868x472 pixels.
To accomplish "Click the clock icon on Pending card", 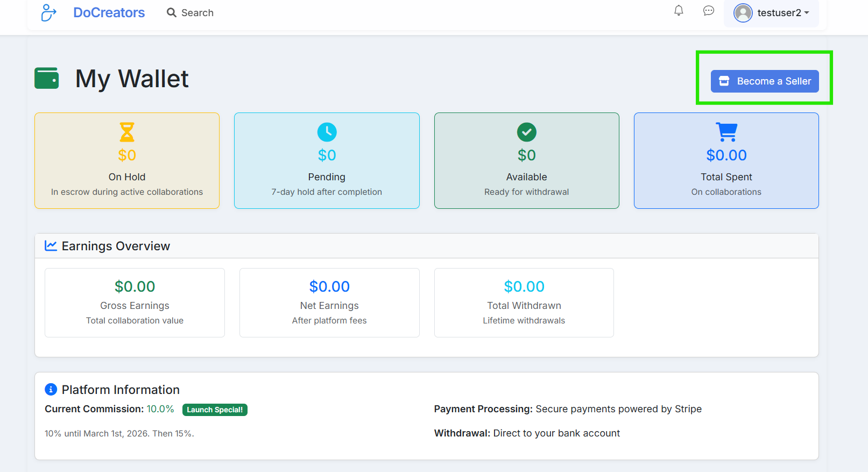I will pyautogui.click(x=327, y=132).
